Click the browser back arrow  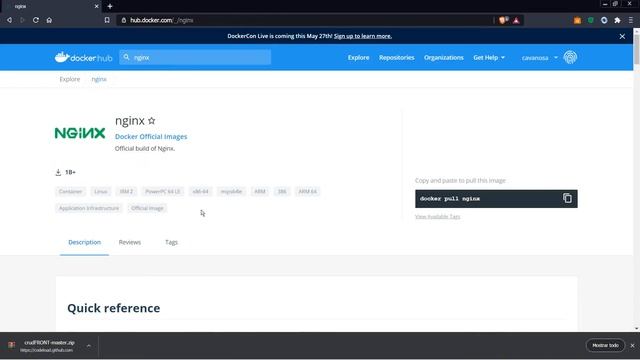point(9,20)
